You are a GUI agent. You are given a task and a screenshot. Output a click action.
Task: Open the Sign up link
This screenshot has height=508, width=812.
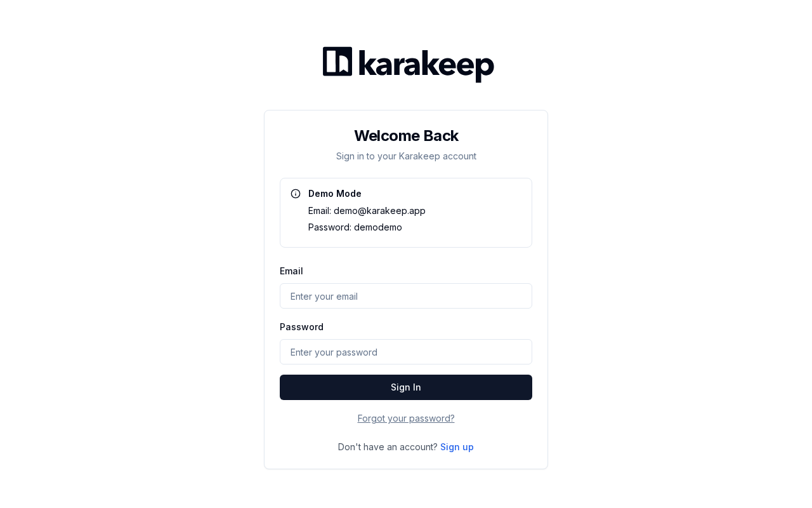tap(457, 447)
